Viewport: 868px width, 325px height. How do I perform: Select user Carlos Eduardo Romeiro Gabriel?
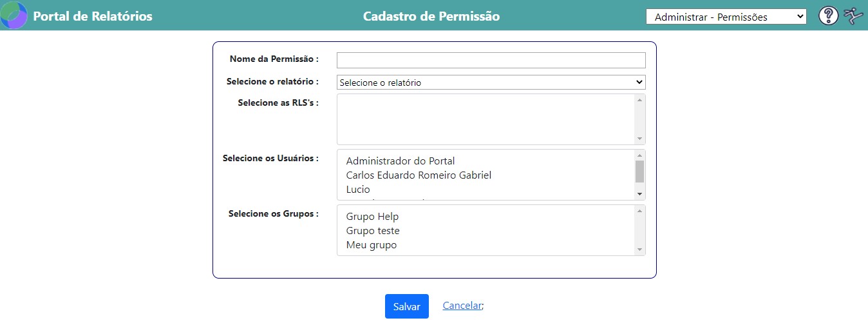click(419, 175)
